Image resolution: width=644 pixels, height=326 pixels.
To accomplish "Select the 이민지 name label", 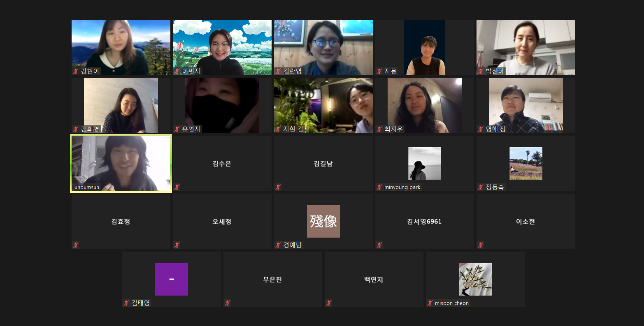I will 191,71.
